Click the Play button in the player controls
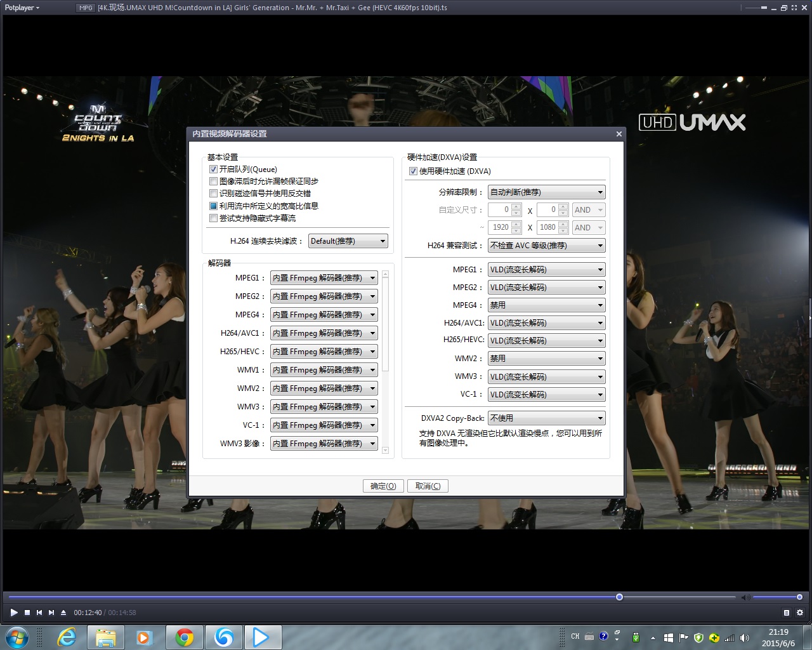 (14, 613)
